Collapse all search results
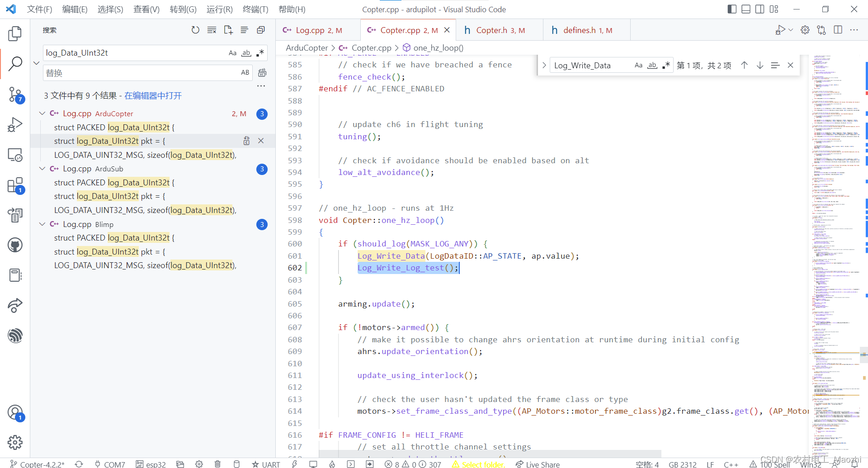Viewport: 868px width, 468px height. pos(261,30)
